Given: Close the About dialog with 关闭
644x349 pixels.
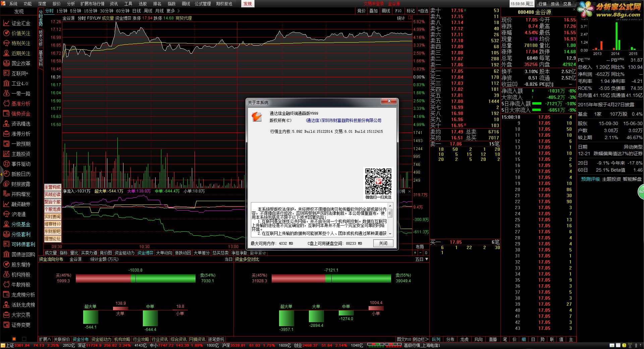Looking at the screenshot, I should coord(383,243).
